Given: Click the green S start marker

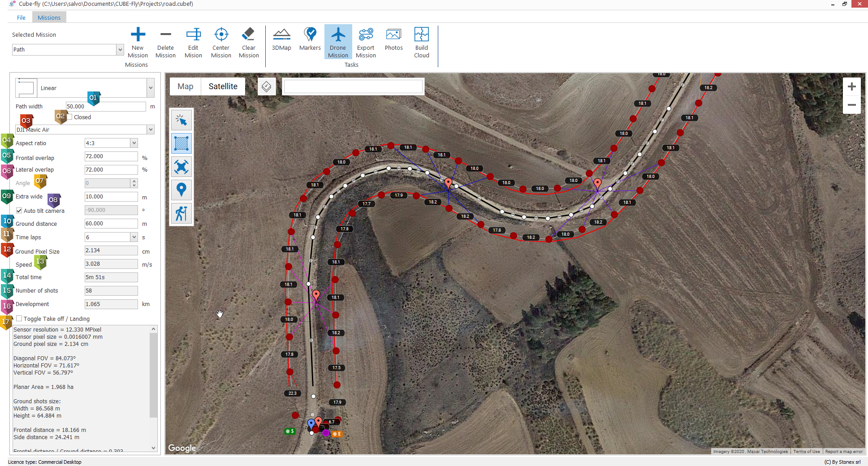Looking at the screenshot, I should pyautogui.click(x=290, y=431).
